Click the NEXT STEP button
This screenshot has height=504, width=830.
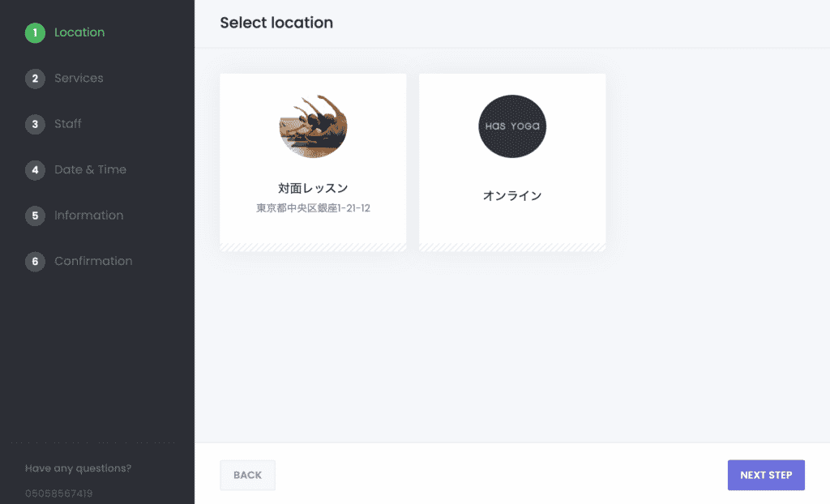pyautogui.click(x=766, y=476)
